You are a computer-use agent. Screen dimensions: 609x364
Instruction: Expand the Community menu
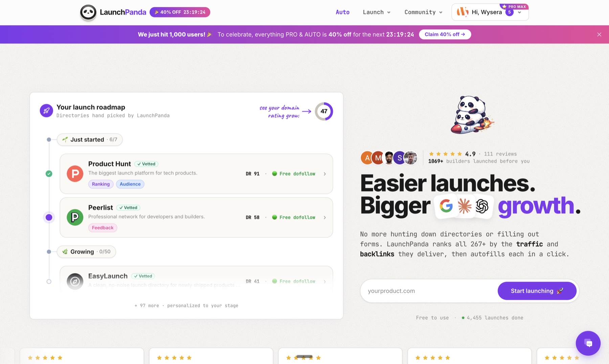pos(423,12)
